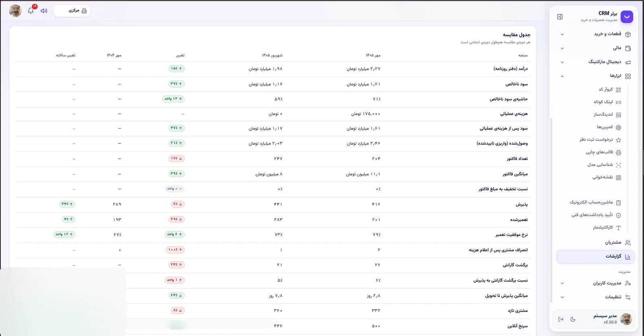The height and width of the screenshot is (336, 644).
Task: Open the user avatar in top bar
Action: (15, 11)
